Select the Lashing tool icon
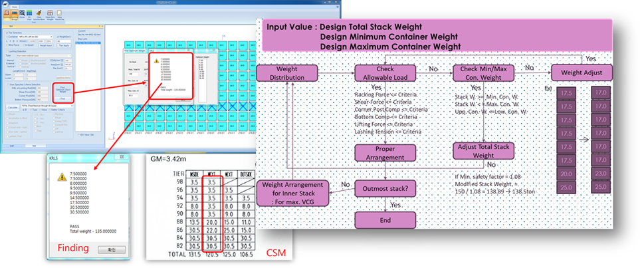The image size is (644, 268). point(8,12)
